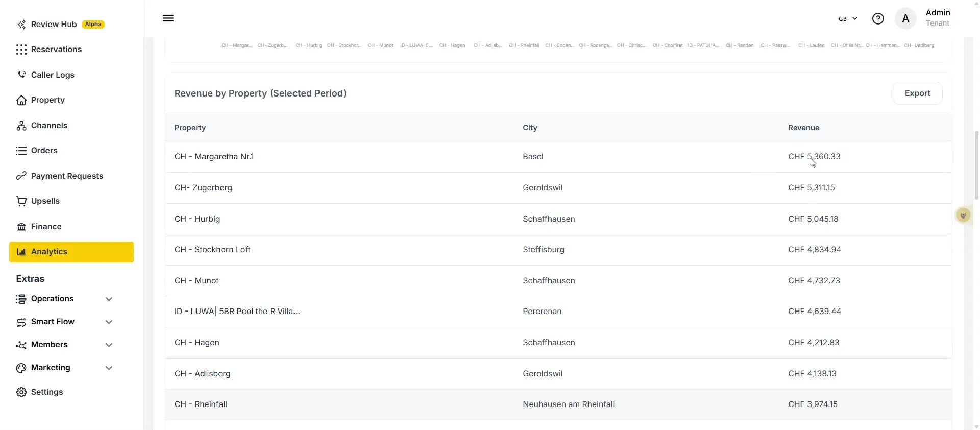Click the CH - Adlisberg property name

tap(202, 374)
